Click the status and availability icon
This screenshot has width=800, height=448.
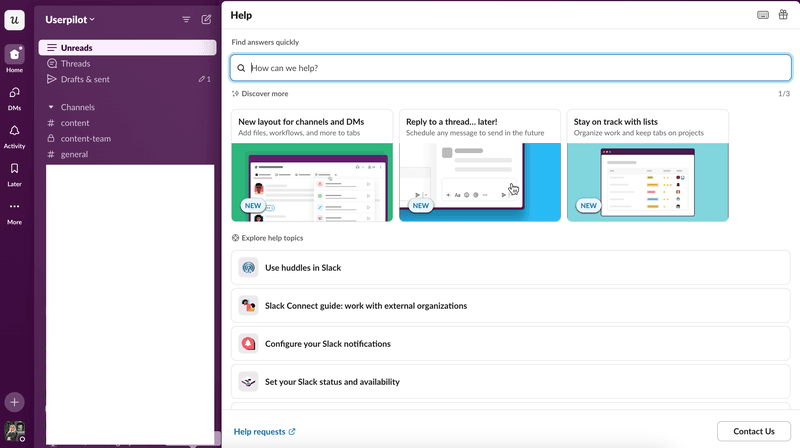[248, 382]
